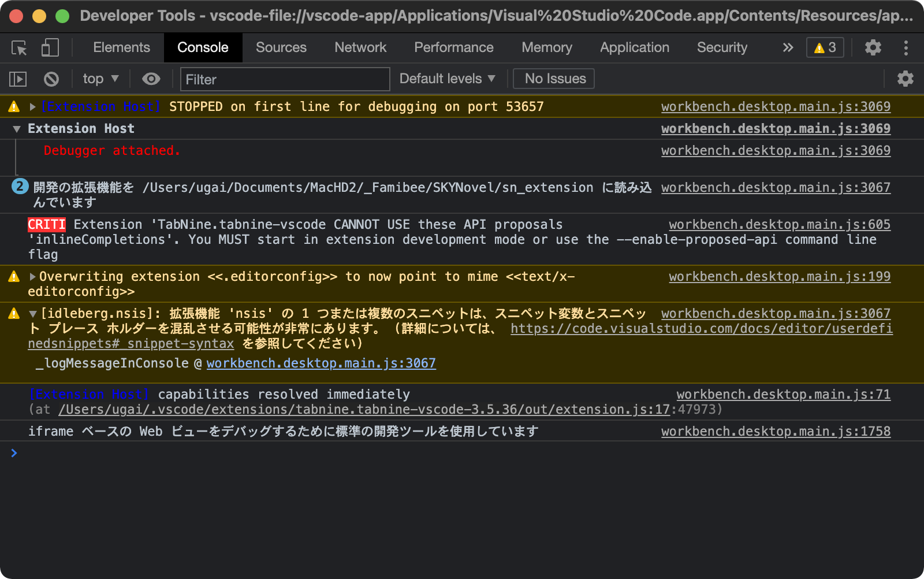
Task: Open the three-dot customize DevTools menu
Action: (906, 47)
